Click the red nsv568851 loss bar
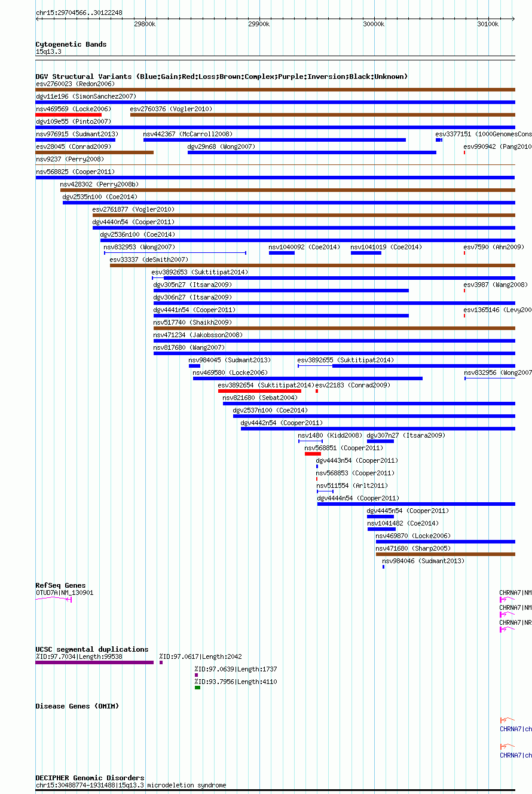The width and height of the screenshot is (532, 794). (x=313, y=454)
